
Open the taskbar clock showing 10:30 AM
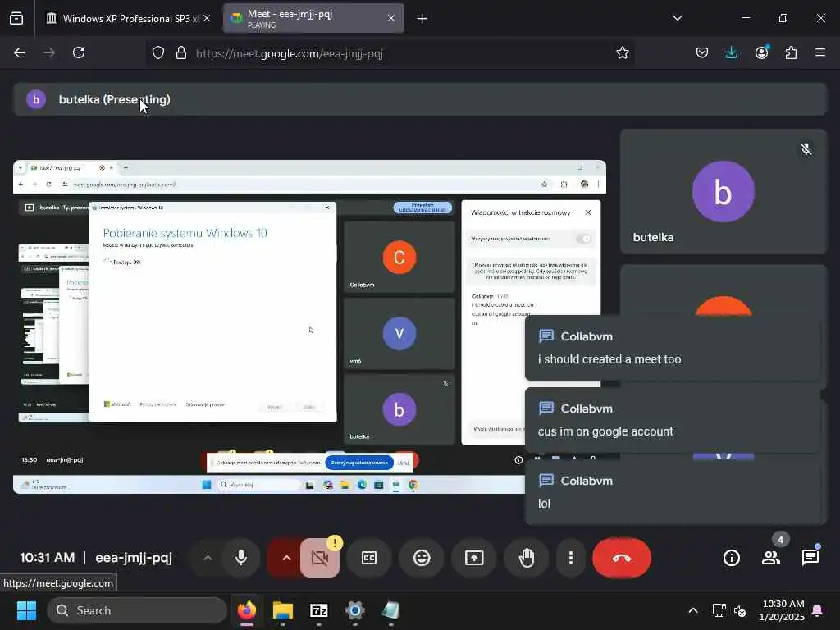pyautogui.click(x=783, y=610)
